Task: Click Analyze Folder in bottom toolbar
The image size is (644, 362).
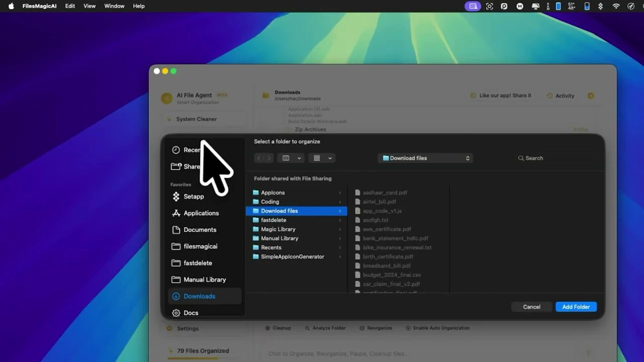Action: pos(325,328)
